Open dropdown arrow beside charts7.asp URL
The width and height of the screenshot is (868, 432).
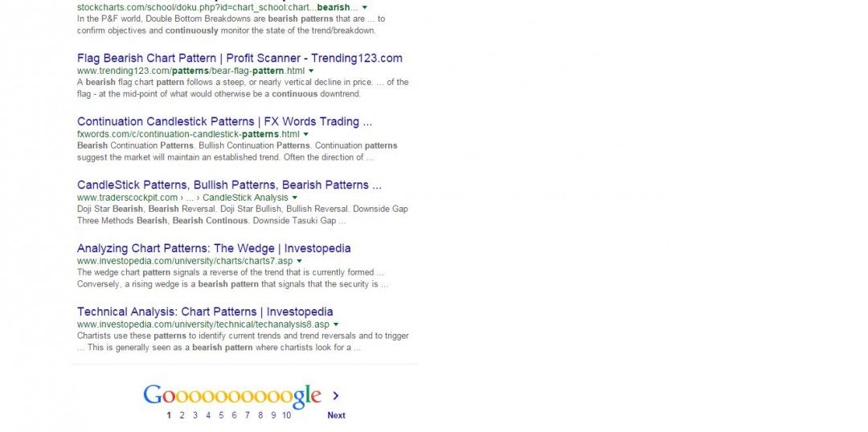pyautogui.click(x=300, y=261)
